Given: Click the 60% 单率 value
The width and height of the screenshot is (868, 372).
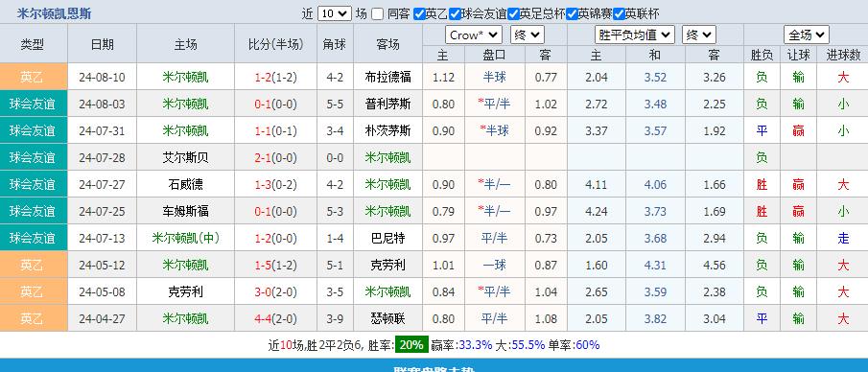Looking at the screenshot, I should [587, 345].
